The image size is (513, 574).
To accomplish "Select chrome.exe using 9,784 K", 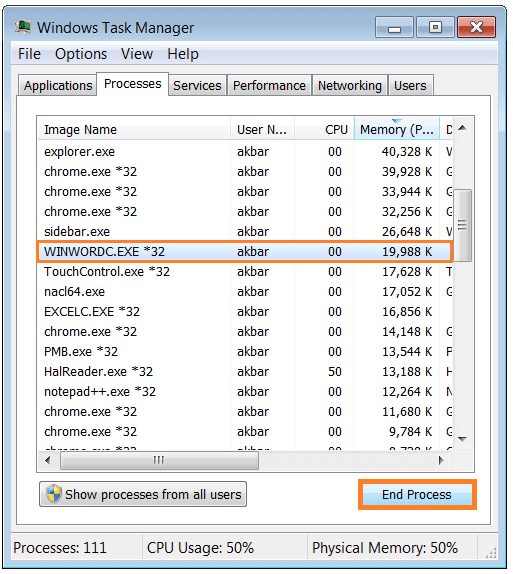I will click(x=245, y=432).
